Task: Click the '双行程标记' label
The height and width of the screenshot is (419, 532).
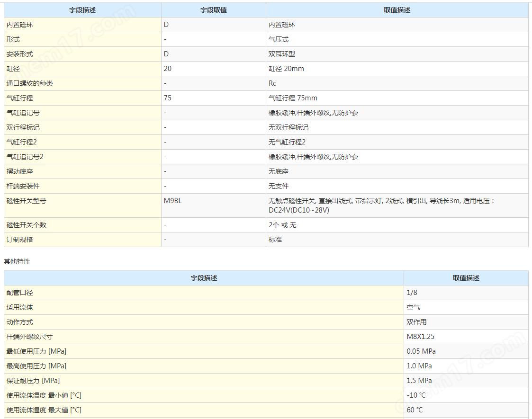Action: (x=23, y=127)
